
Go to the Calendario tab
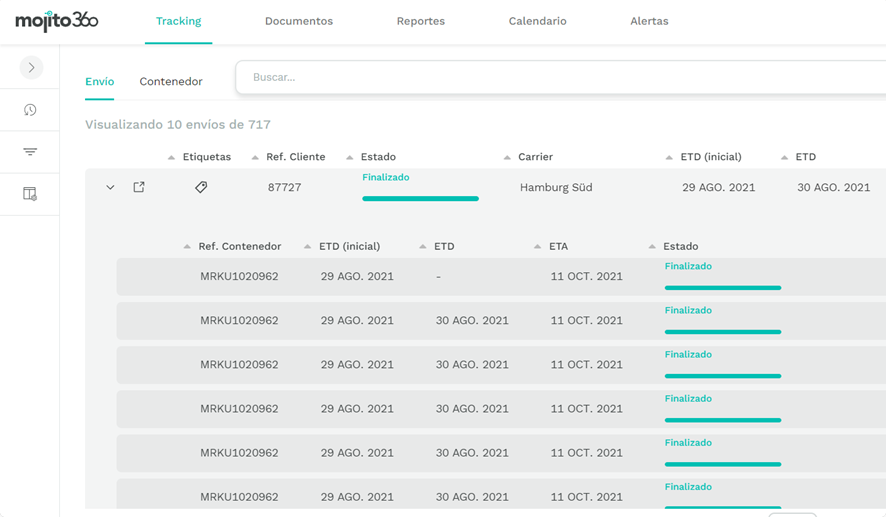[x=537, y=21]
